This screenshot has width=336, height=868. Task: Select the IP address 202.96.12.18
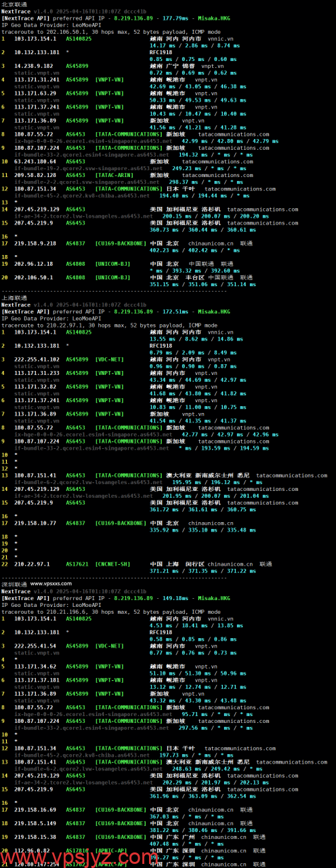point(34,263)
